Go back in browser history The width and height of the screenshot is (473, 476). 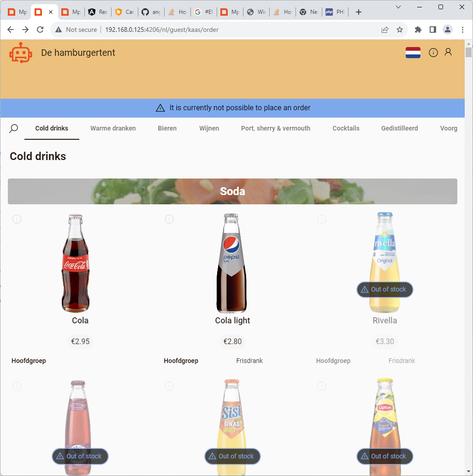11,30
